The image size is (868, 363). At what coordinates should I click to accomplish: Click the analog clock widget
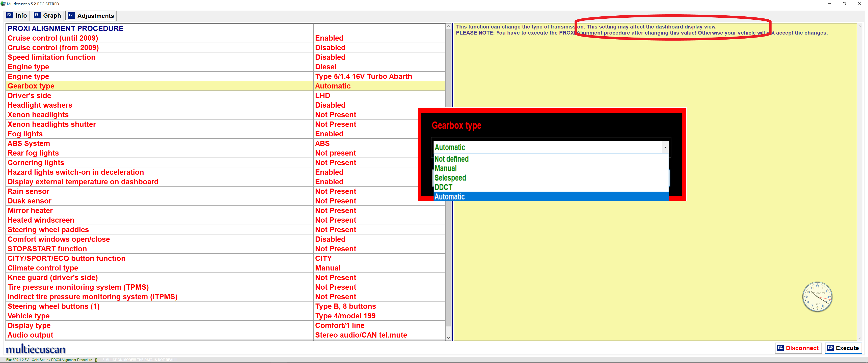(x=817, y=297)
